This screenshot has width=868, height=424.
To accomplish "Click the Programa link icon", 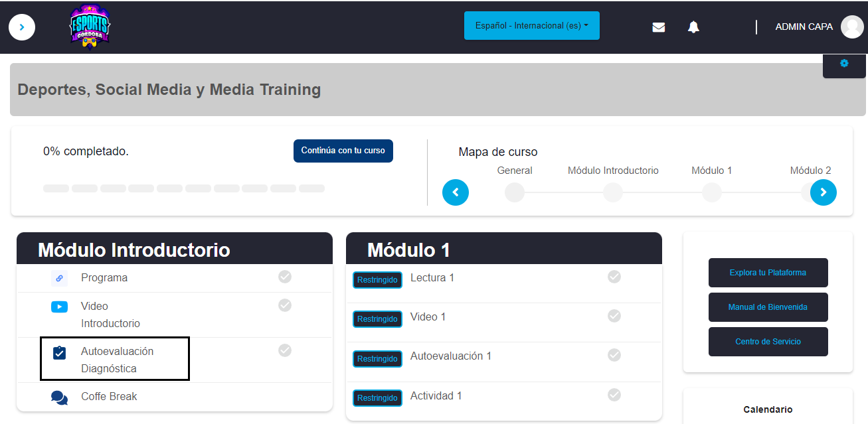I will pyautogui.click(x=60, y=279).
